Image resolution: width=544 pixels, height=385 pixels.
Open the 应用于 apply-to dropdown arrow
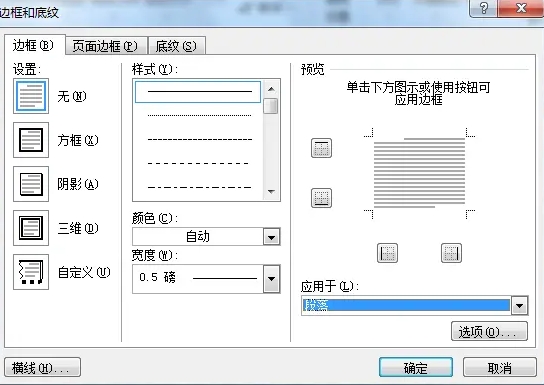[x=519, y=306]
